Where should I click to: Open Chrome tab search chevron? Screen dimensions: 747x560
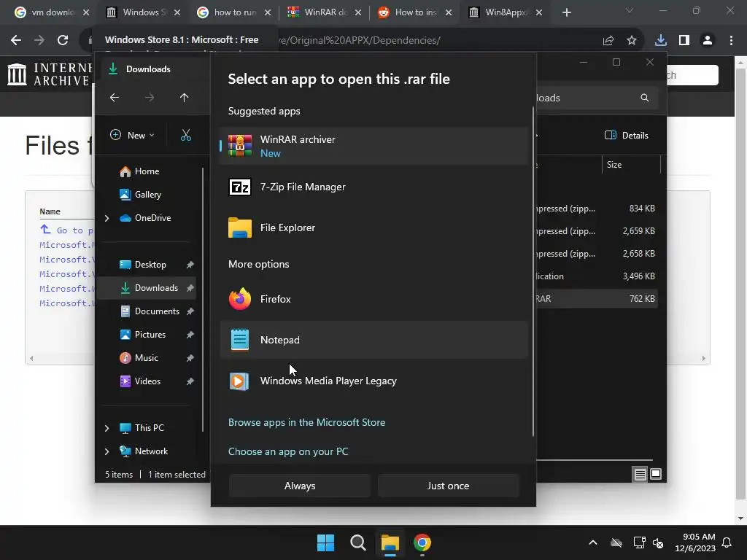click(630, 10)
